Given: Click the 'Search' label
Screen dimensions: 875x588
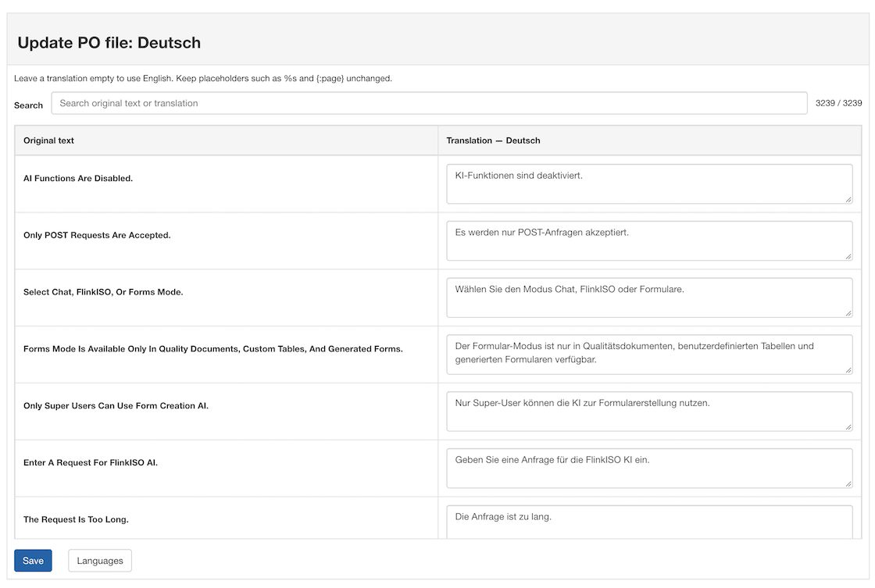Looking at the screenshot, I should pyautogui.click(x=28, y=105).
